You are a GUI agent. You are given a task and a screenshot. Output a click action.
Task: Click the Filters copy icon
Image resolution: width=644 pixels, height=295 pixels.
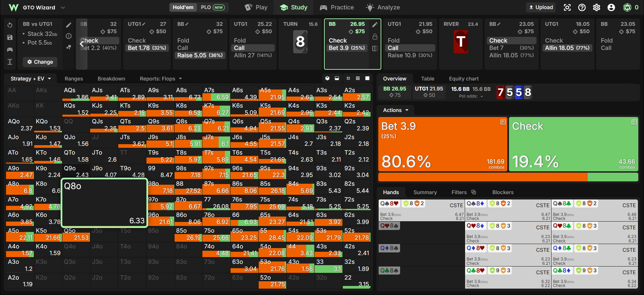point(473,192)
